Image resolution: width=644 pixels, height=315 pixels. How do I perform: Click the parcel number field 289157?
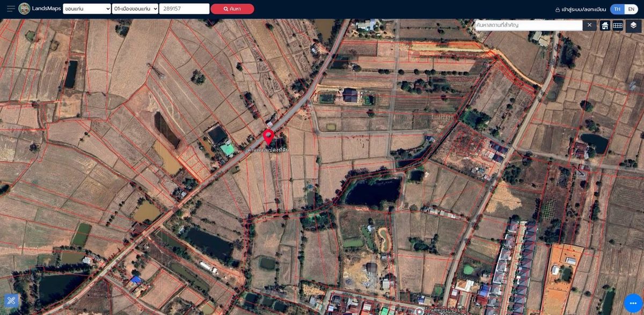tap(184, 9)
